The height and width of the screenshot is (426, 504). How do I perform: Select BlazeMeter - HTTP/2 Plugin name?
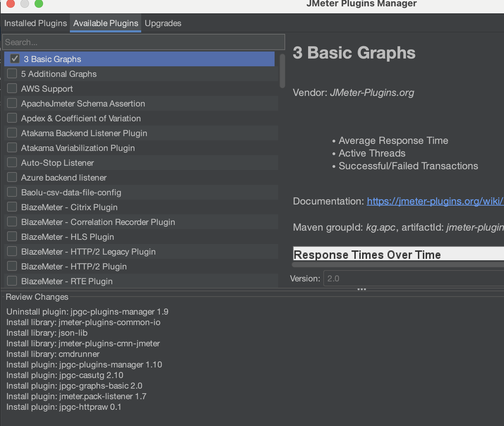[x=74, y=267]
